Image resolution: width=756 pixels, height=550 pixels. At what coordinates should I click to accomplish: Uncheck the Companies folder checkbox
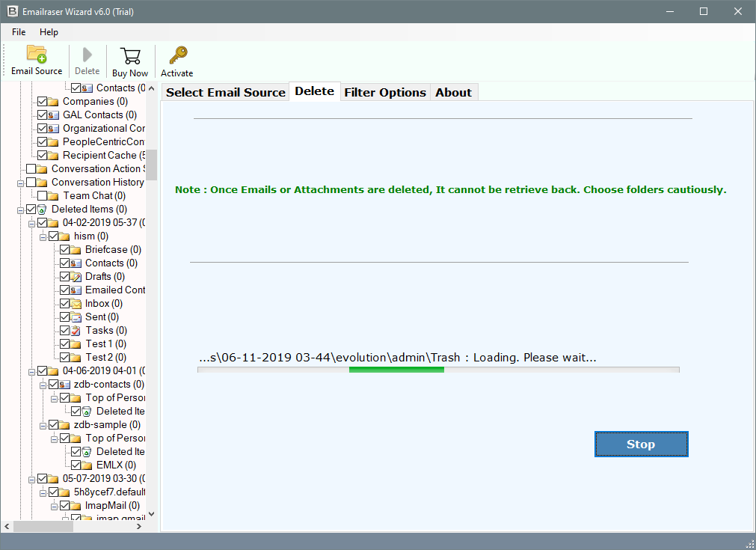tap(42, 102)
